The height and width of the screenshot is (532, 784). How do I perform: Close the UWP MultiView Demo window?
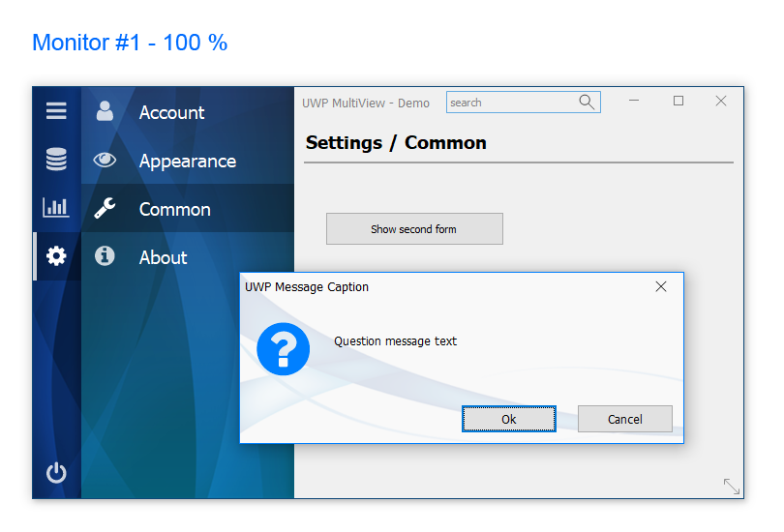click(721, 101)
